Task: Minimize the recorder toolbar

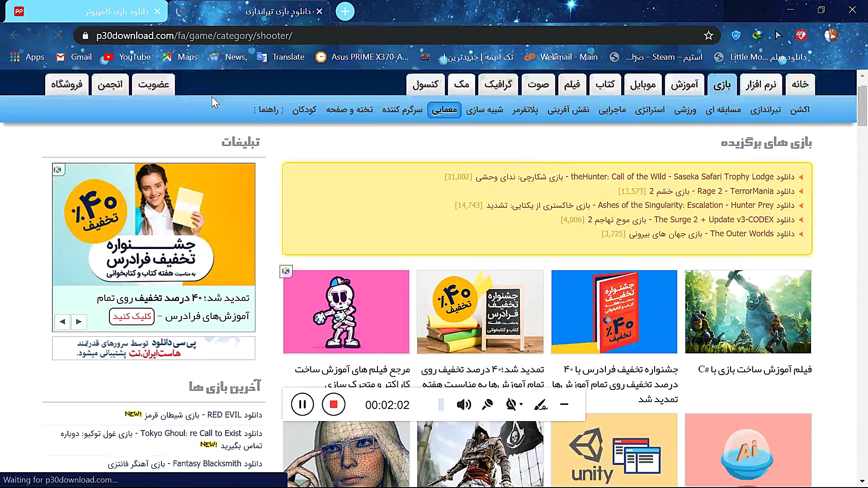Action: (x=564, y=405)
